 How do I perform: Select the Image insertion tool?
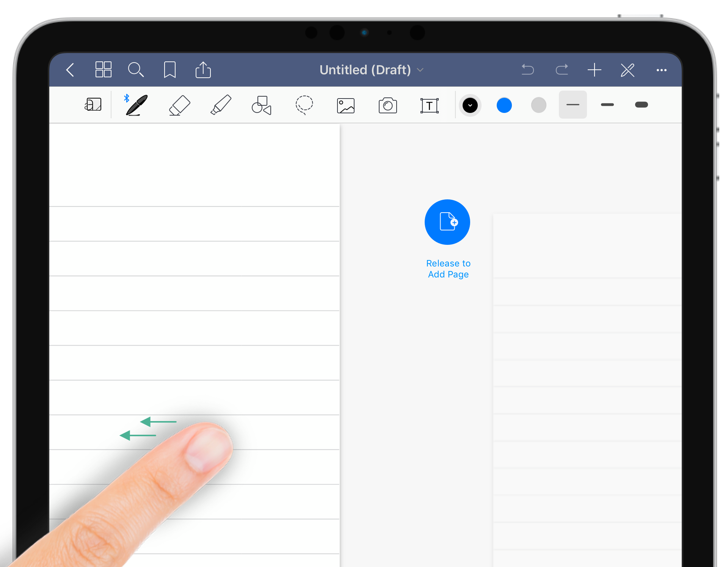click(345, 105)
